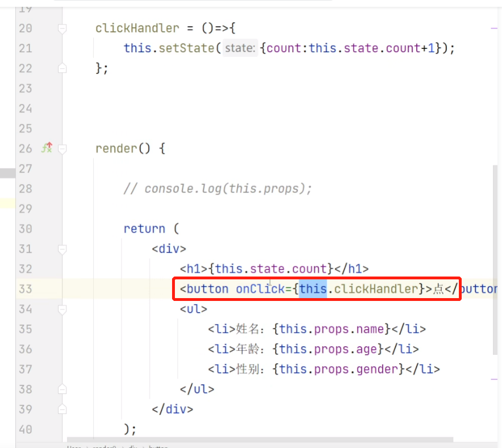Click the horizontal scrollbar at the editor bottom
The image size is (502, 448).
260,439
